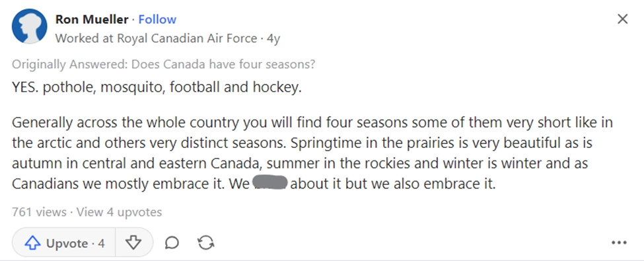The width and height of the screenshot is (644, 261).
Task: Click the upvote arrow icon
Action: [x=32, y=243]
